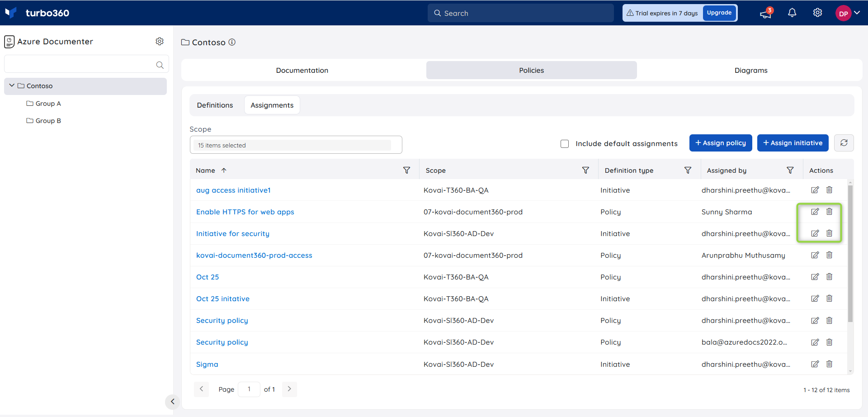Viewport: 868px width, 417px height.
Task: Edit Enable HTTPS for web apps assignment
Action: click(x=815, y=212)
